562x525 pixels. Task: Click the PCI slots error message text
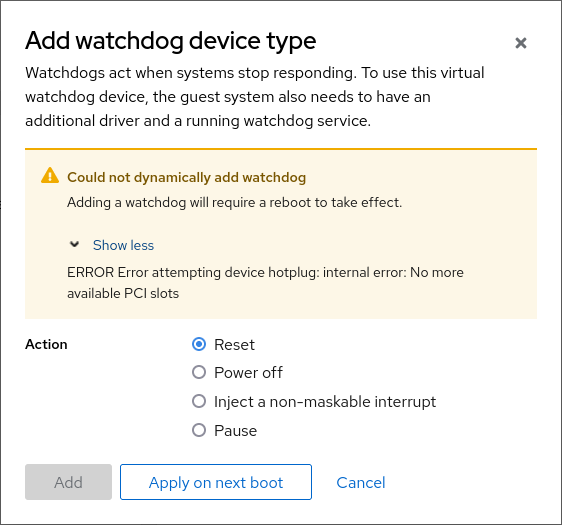pos(265,283)
